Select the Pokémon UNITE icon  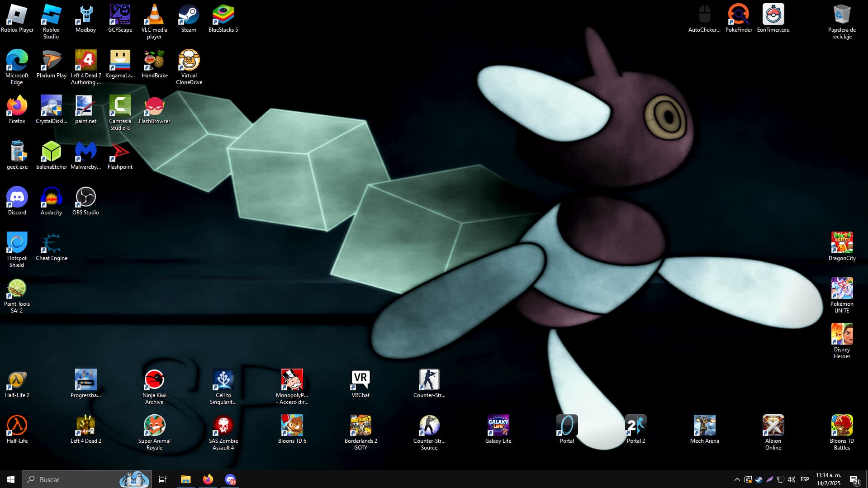coord(842,295)
